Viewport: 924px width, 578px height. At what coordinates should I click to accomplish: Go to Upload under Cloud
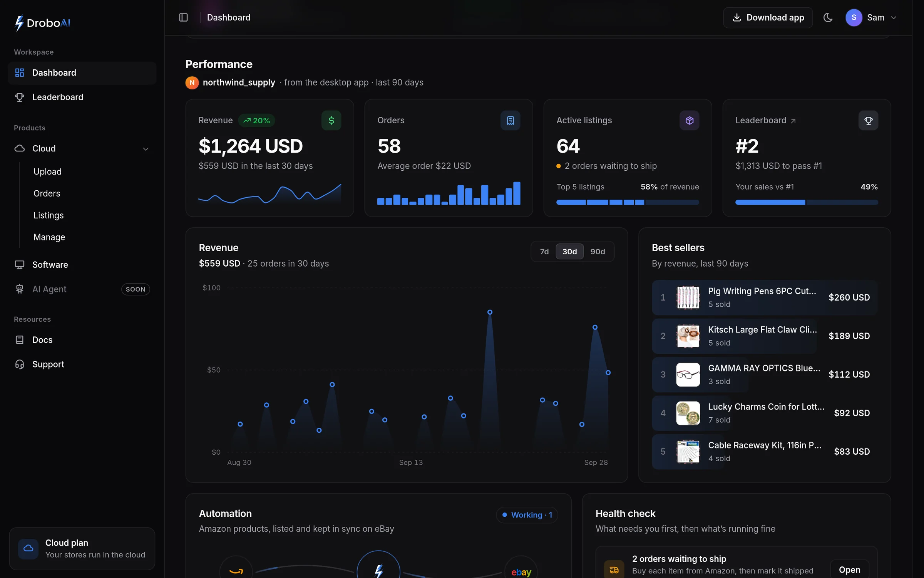[47, 171]
